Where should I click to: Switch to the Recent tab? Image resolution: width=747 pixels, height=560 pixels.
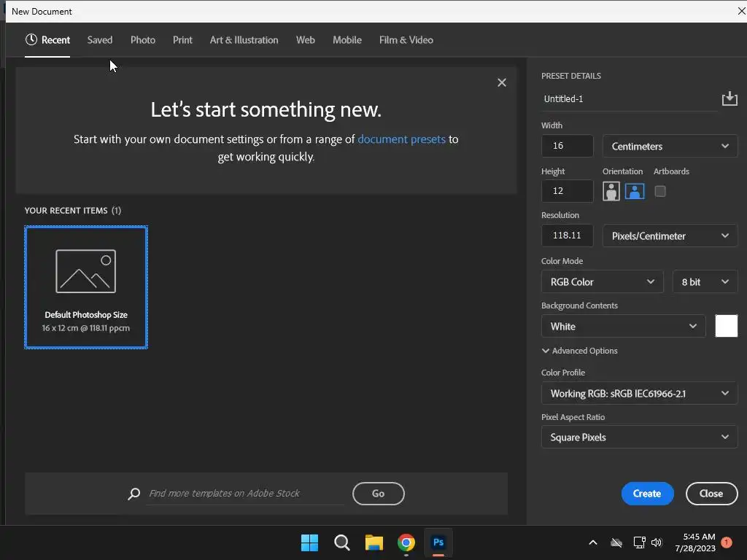point(47,40)
